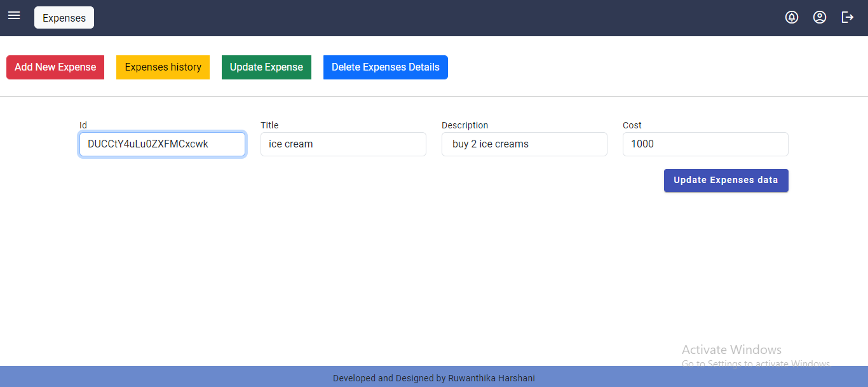Submit with Update Expenses data button

coord(726,180)
